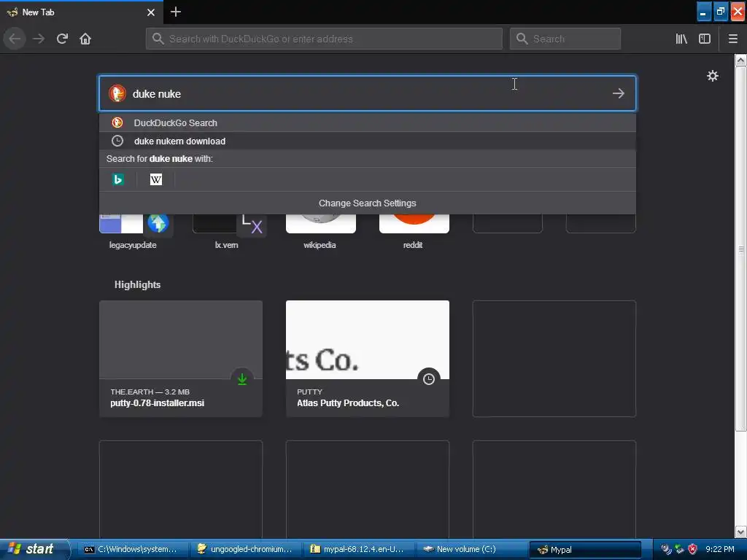
Task: Open the Windows start button
Action: click(x=34, y=549)
